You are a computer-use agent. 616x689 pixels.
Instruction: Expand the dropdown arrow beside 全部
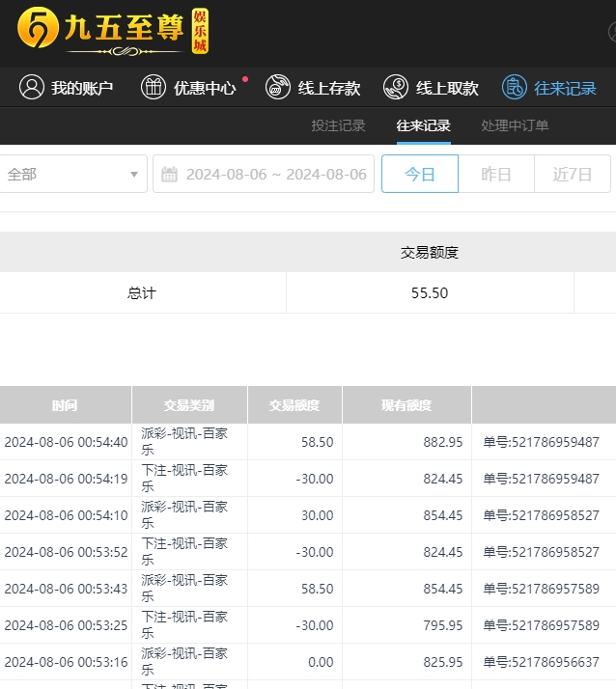click(x=134, y=175)
